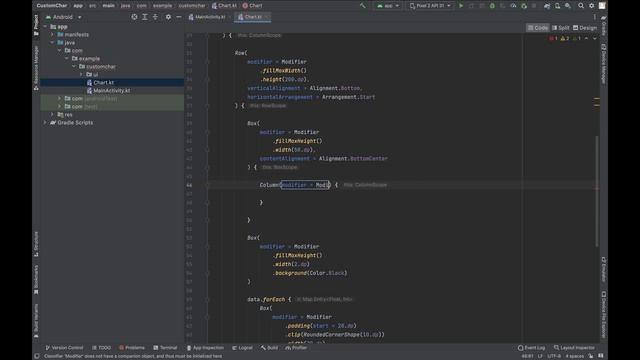Open the Problems tool window
640x360 pixels.
click(132, 348)
